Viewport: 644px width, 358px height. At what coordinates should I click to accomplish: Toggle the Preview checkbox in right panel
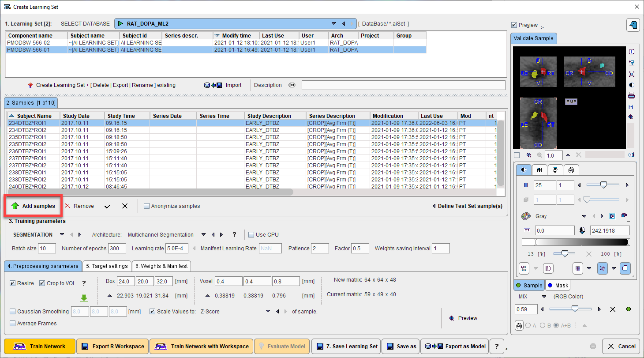514,25
